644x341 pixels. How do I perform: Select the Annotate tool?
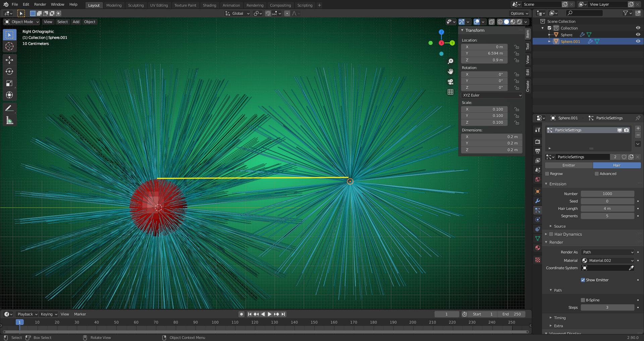9,108
